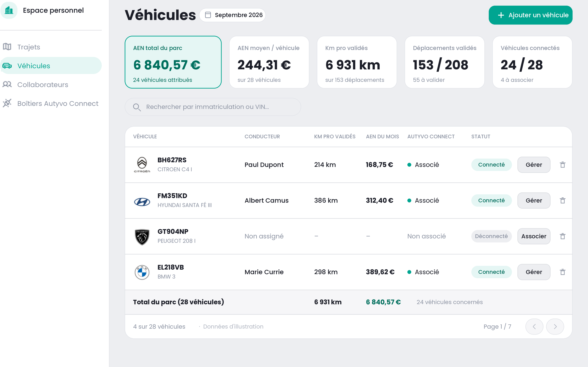588x367 pixels.
Task: Select the Véhicules sidebar item
Action: pos(51,66)
